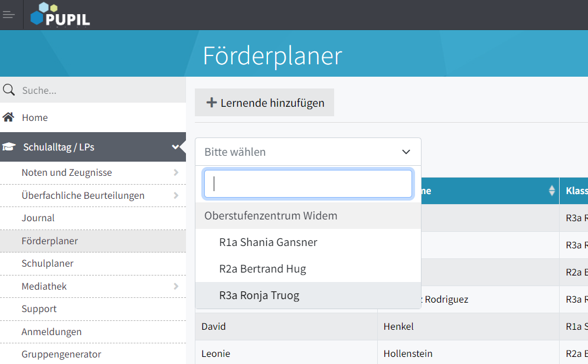Click the hamburger menu icon
The height and width of the screenshot is (364, 588).
[x=8, y=15]
